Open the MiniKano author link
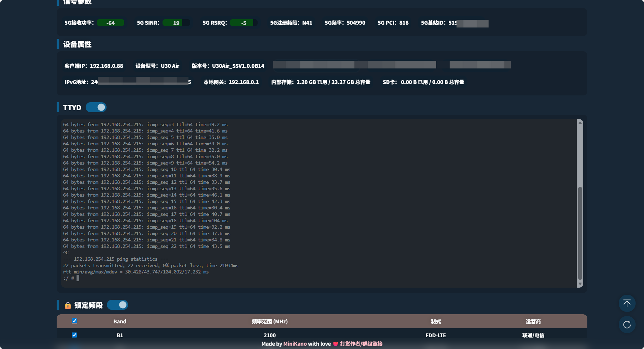This screenshot has width=644, height=349. tap(295, 344)
